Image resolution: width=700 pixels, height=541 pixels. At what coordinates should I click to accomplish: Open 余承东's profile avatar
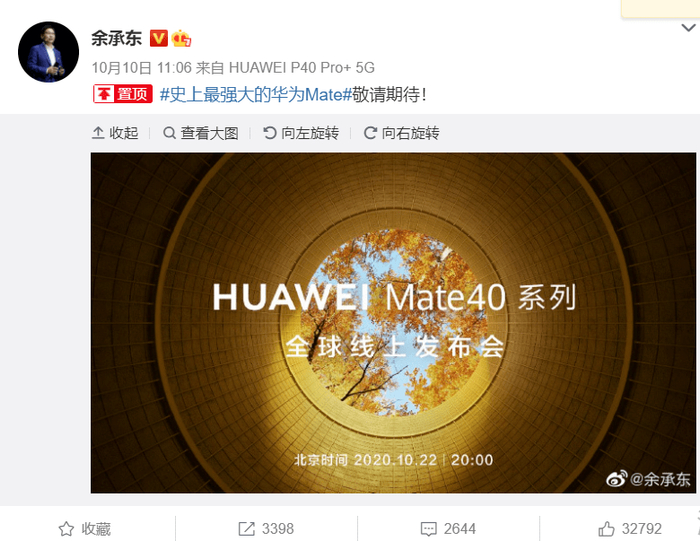pyautogui.click(x=48, y=52)
